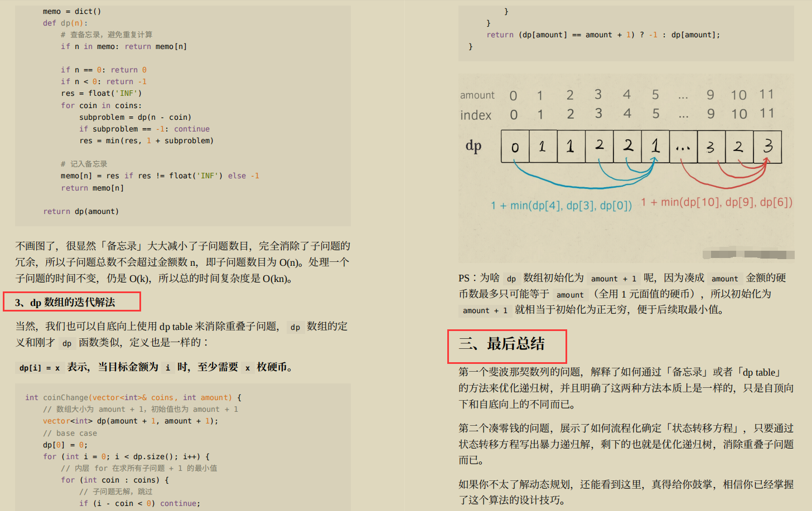812x511 pixels.
Task: Click the blue formula "1 + min(dp[4], dp[3], dp[0])"
Action: (561, 206)
